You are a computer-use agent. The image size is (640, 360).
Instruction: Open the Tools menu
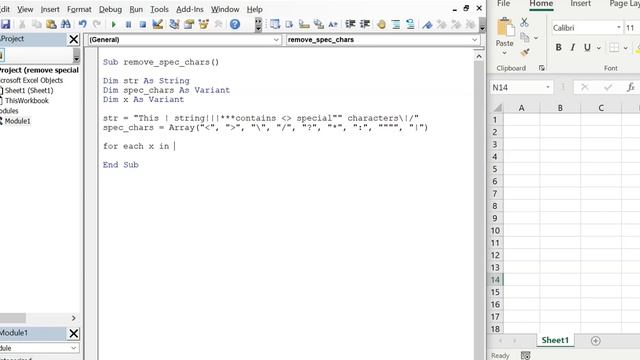[x=159, y=9]
